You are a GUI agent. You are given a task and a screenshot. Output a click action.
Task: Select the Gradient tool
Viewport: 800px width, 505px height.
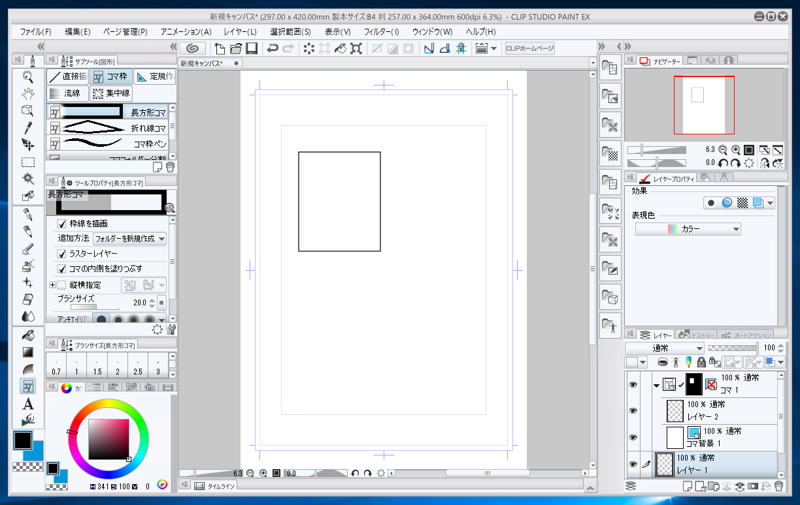pyautogui.click(x=28, y=352)
